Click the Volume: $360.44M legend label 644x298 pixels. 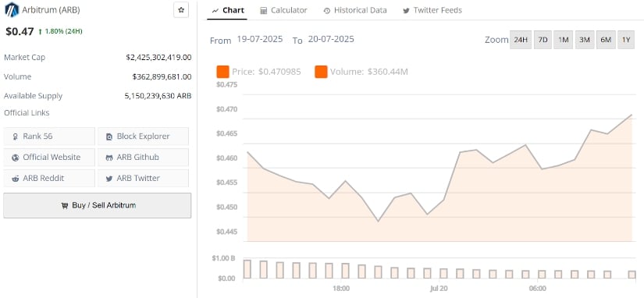coord(369,72)
